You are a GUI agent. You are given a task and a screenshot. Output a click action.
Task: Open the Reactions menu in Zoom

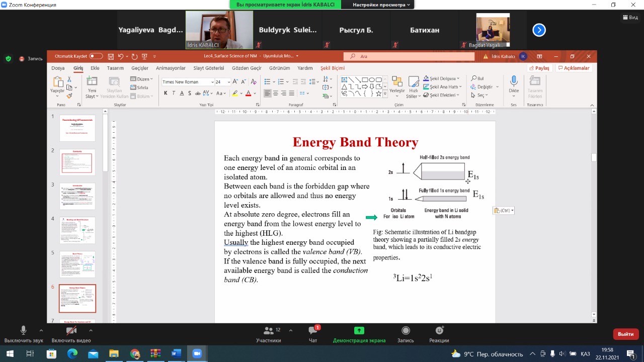coord(439,330)
